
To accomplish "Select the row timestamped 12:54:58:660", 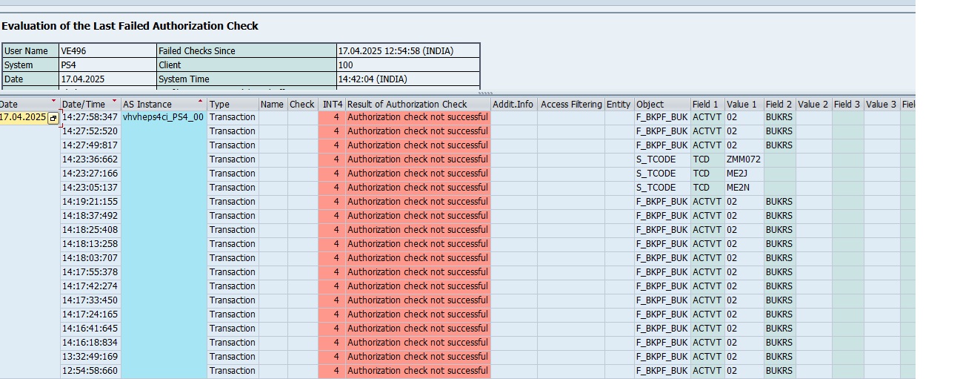I will click(x=90, y=371).
